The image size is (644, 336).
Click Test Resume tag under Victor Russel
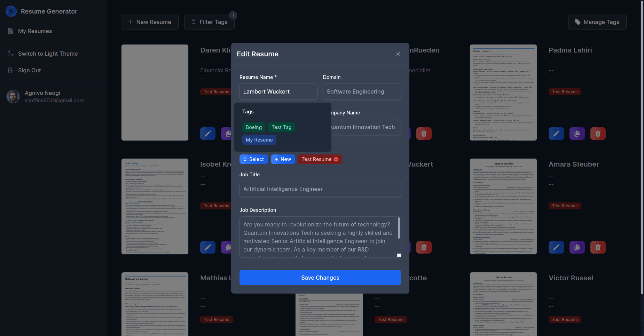pyautogui.click(x=565, y=320)
